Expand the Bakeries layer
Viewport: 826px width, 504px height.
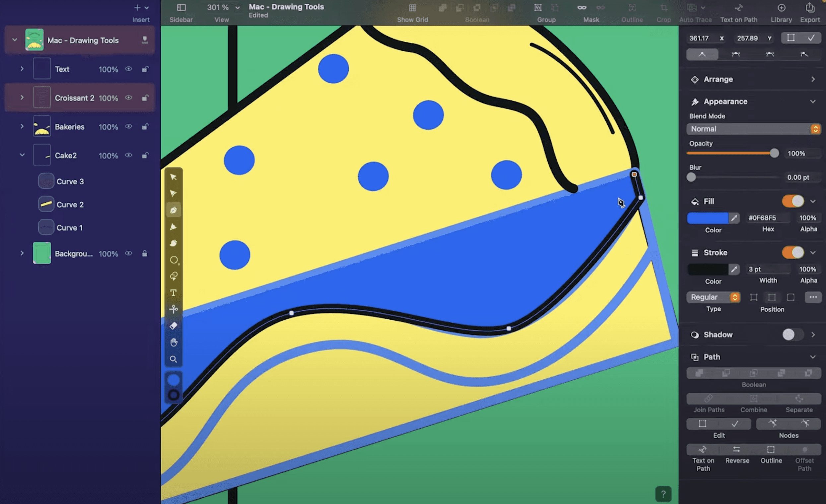(22, 127)
